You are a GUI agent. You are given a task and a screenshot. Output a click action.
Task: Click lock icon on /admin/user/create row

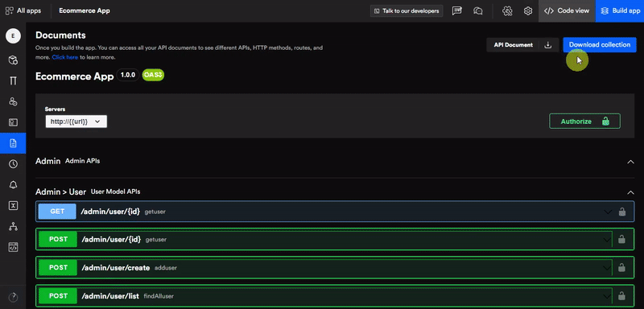(x=621, y=267)
